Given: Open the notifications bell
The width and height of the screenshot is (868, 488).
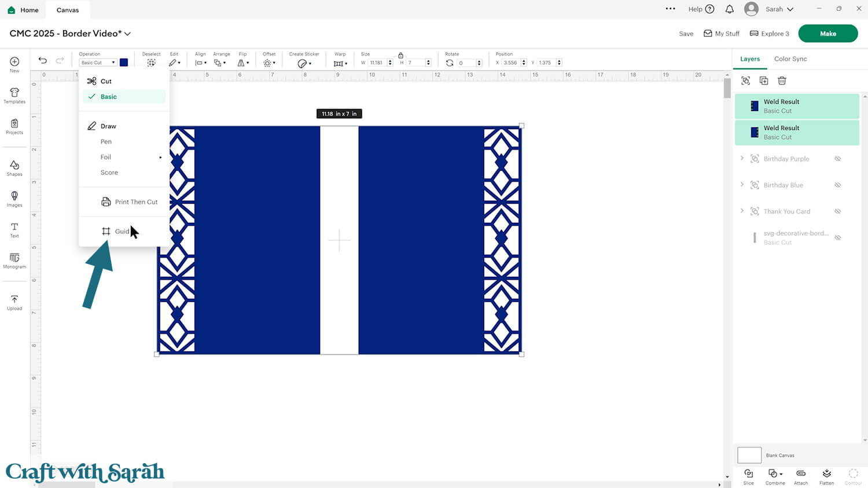Looking at the screenshot, I should (x=730, y=9).
